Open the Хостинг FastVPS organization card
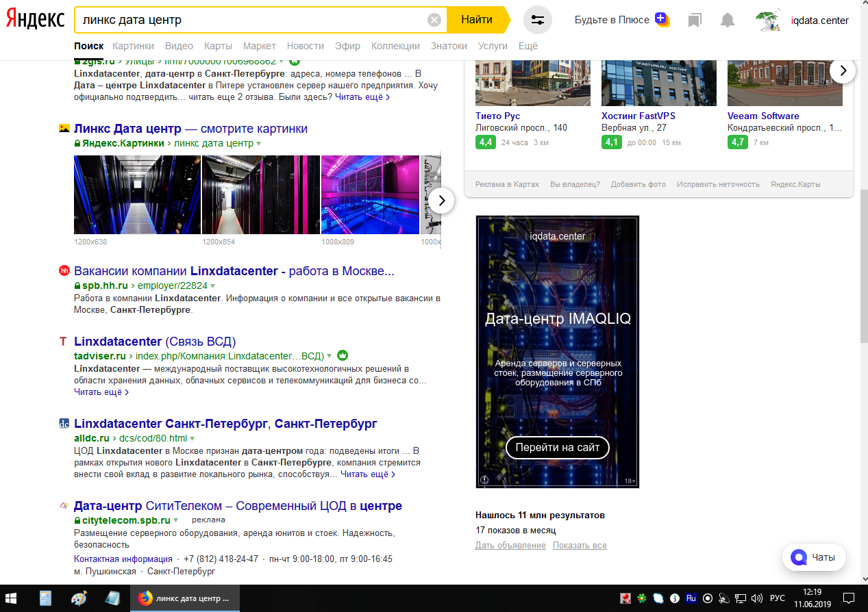This screenshot has height=612, width=868. [638, 116]
